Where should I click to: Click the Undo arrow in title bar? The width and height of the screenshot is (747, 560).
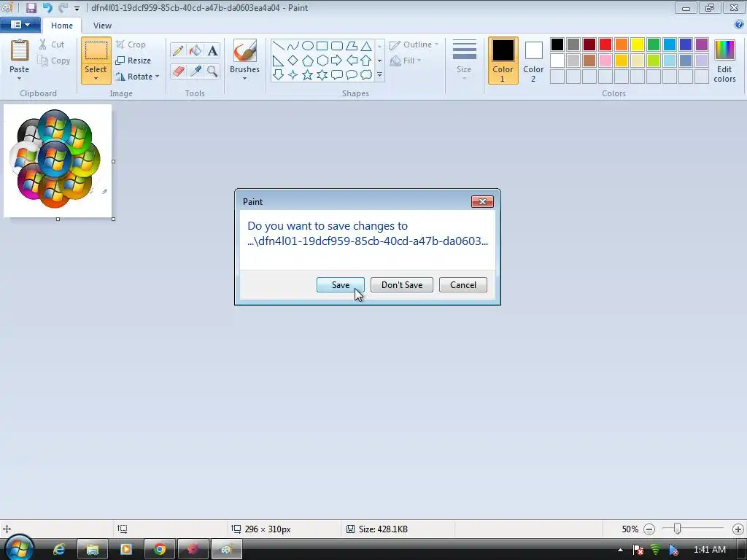coord(47,7)
